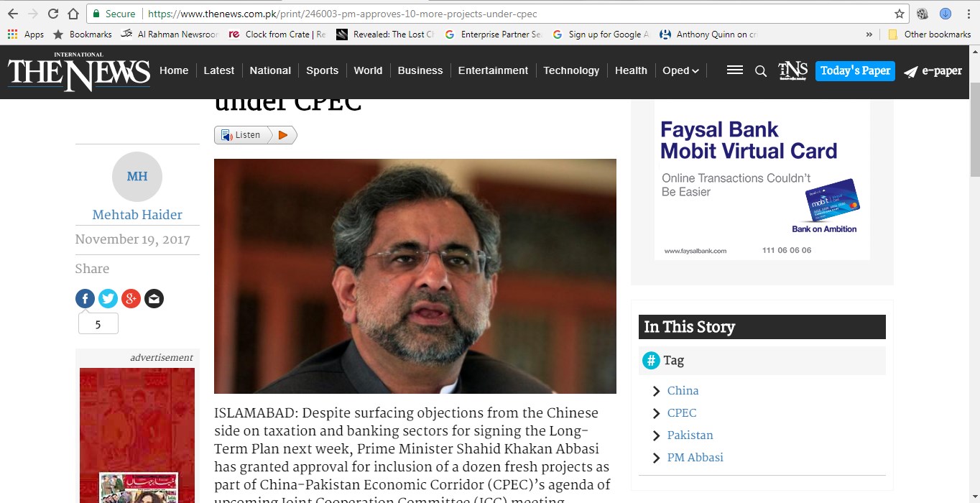The width and height of the screenshot is (980, 503).
Task: Open author Mehtab Haider's page
Action: point(137,214)
